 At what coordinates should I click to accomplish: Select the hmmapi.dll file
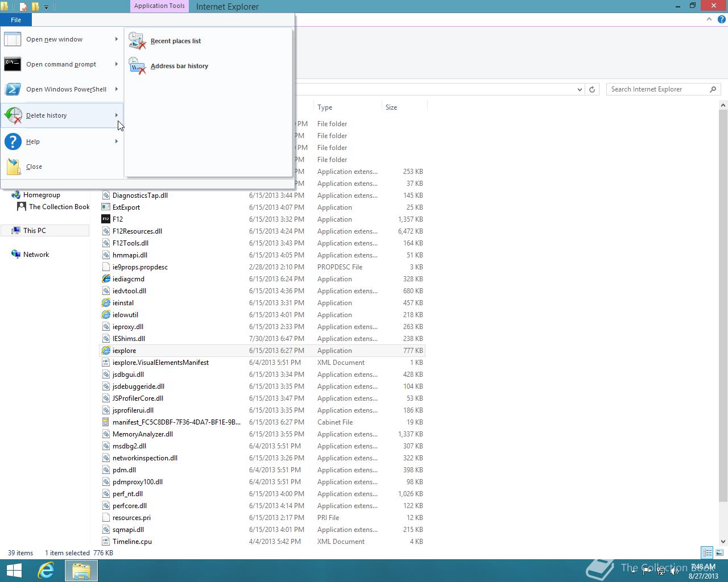pyautogui.click(x=262, y=255)
